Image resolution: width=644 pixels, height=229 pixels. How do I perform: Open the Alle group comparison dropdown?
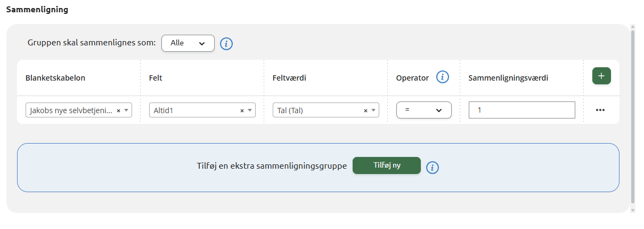click(188, 43)
